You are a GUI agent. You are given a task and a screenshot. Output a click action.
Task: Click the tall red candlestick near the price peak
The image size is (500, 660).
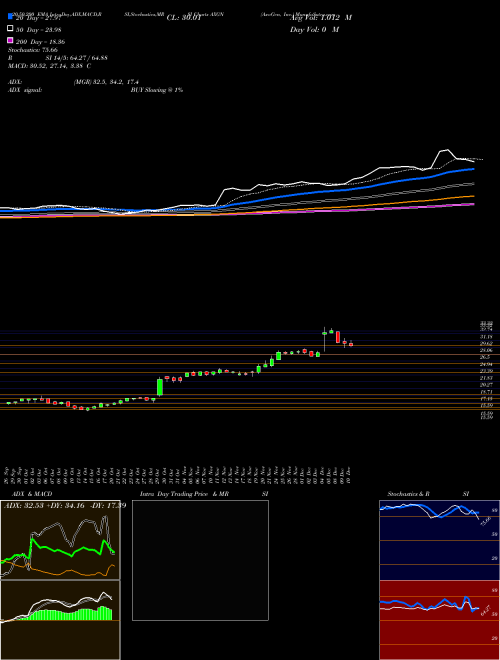pos(338,337)
